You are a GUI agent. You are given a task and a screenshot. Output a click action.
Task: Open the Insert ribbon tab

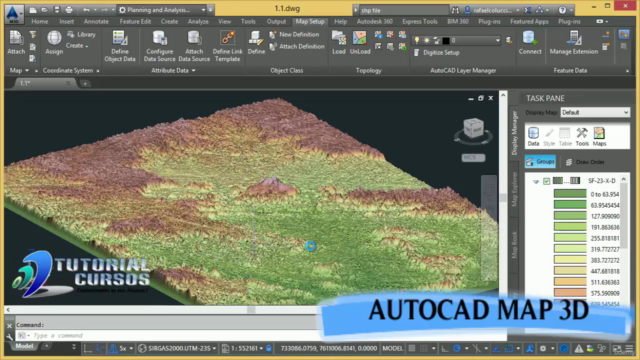click(67, 21)
